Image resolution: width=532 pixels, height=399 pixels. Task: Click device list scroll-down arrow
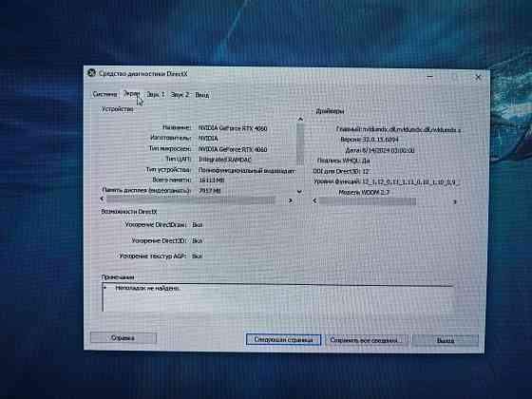299,192
